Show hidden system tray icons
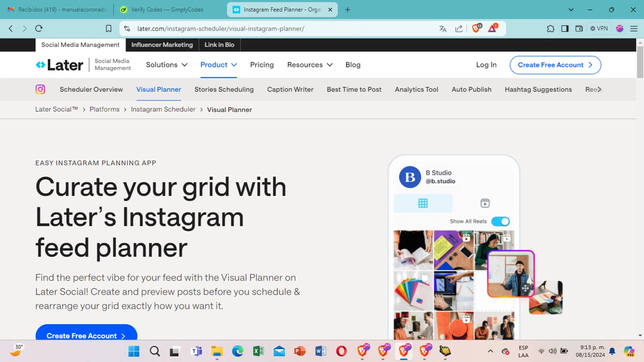Image resolution: width=644 pixels, height=362 pixels. pos(490,351)
